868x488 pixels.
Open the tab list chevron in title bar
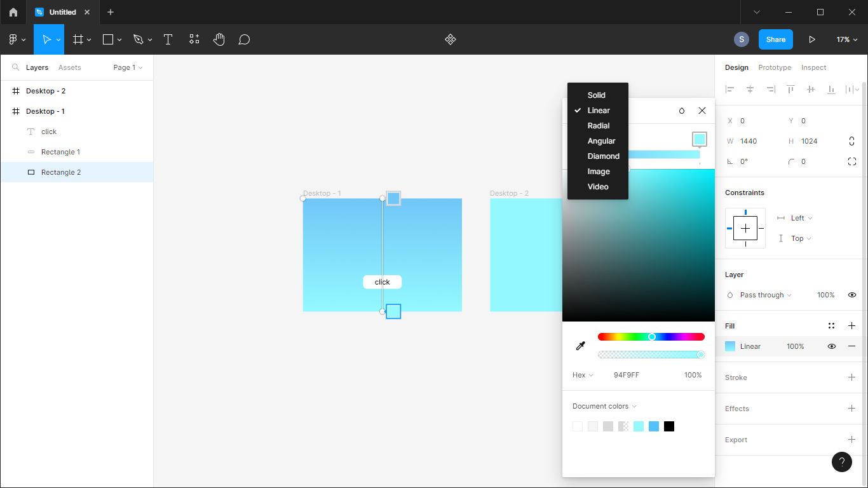pos(757,12)
